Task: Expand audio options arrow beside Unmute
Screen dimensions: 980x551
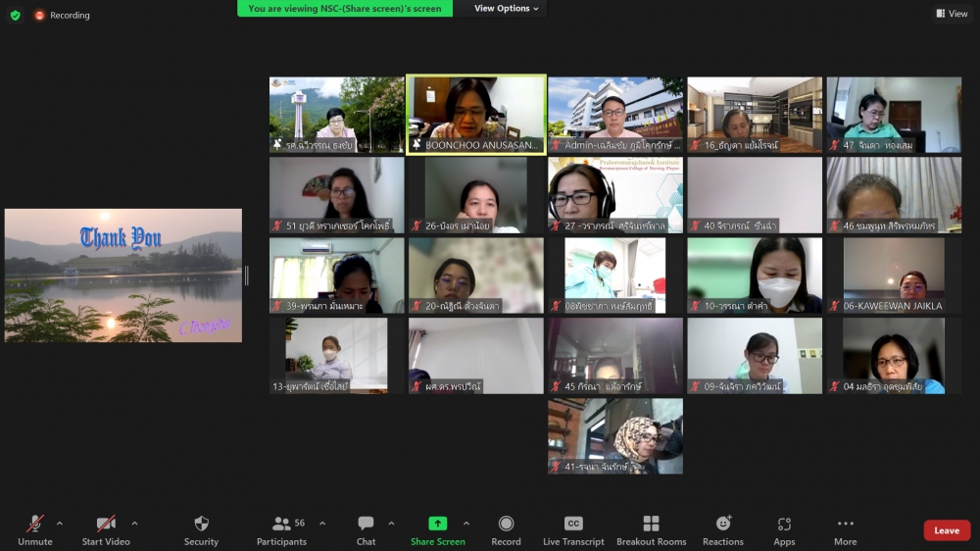Action: [60, 524]
